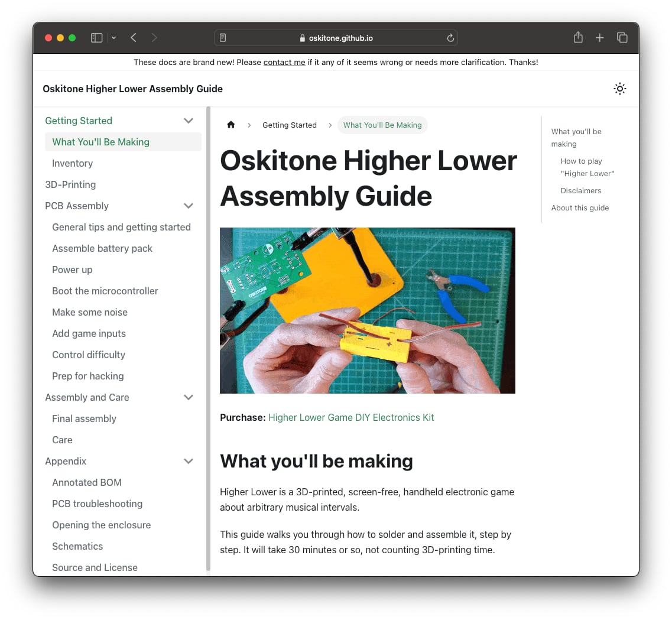This screenshot has width=672, height=620.
Task: Click the battery pack assembly photo
Action: (x=368, y=311)
